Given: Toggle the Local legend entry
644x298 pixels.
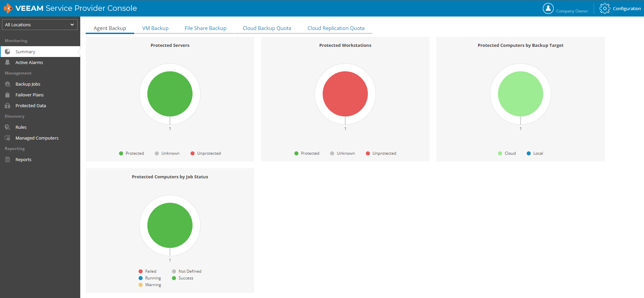Looking at the screenshot, I should click(535, 153).
